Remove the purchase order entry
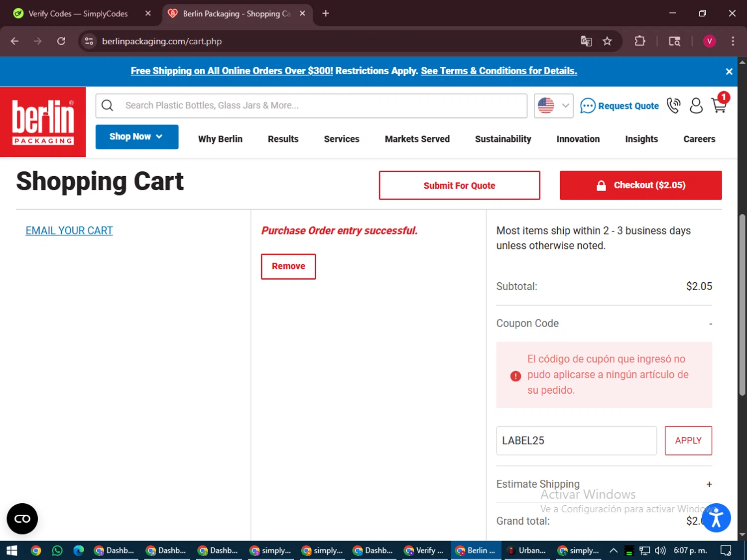This screenshot has width=747, height=560. coord(288,266)
